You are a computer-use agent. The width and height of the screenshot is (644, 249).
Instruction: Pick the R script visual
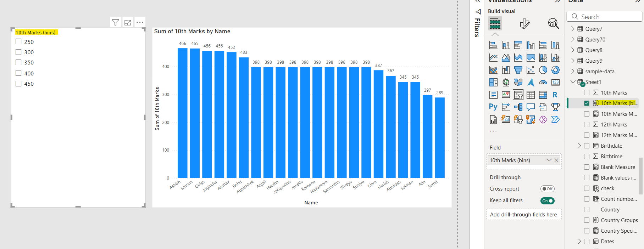point(555,95)
